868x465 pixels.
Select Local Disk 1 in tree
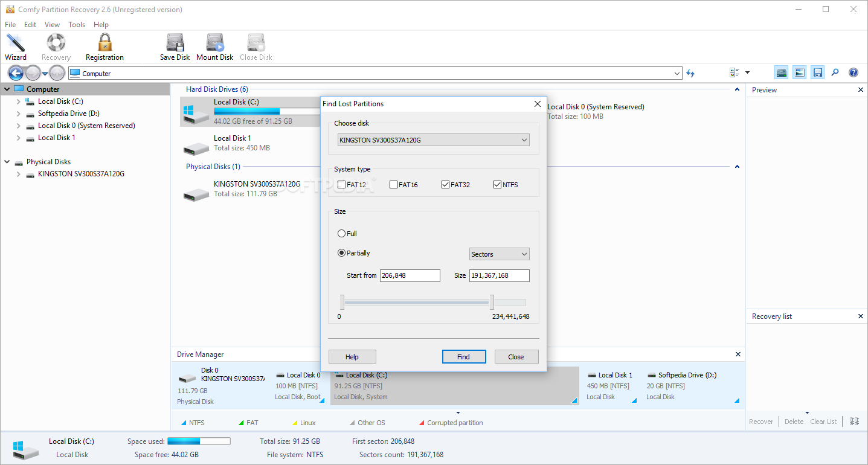point(57,138)
